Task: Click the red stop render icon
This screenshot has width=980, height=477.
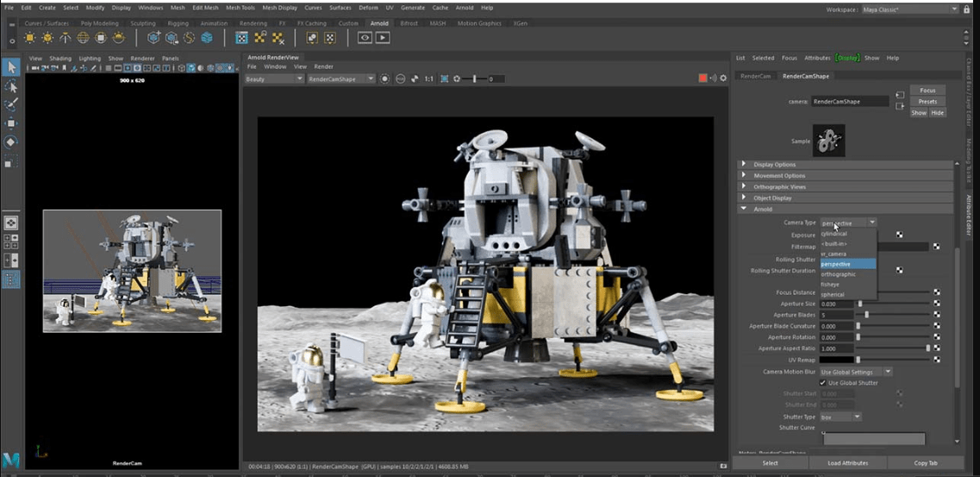Action: point(703,78)
